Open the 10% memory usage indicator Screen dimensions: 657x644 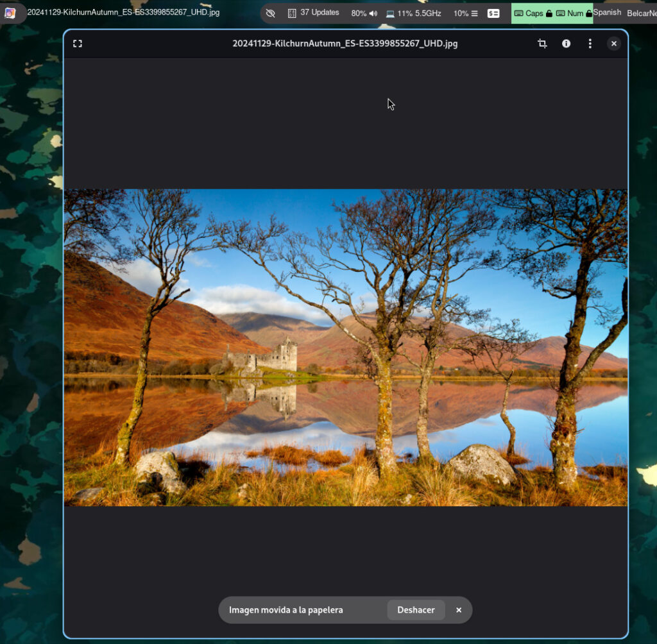(x=465, y=13)
